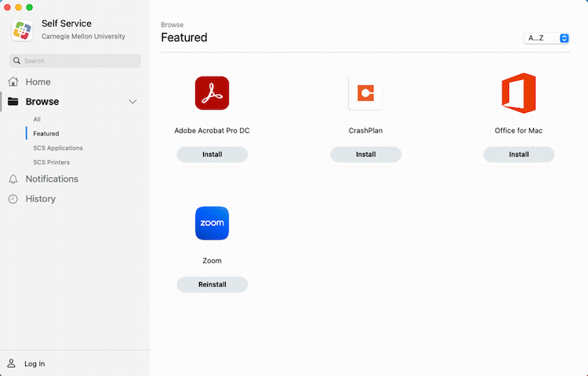Open SCS Printers category
Screen dimensions: 588x376
(52, 162)
